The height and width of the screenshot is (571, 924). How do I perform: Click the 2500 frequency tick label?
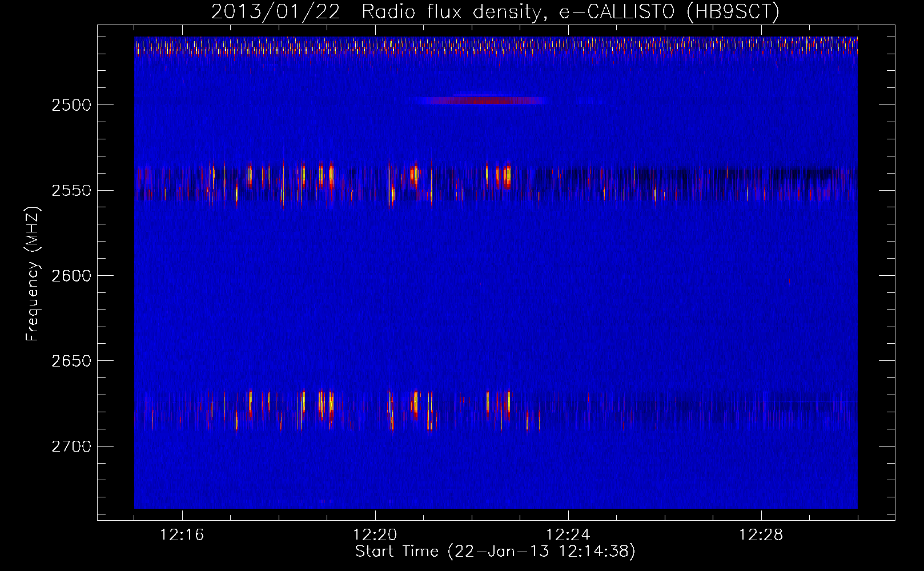71,105
